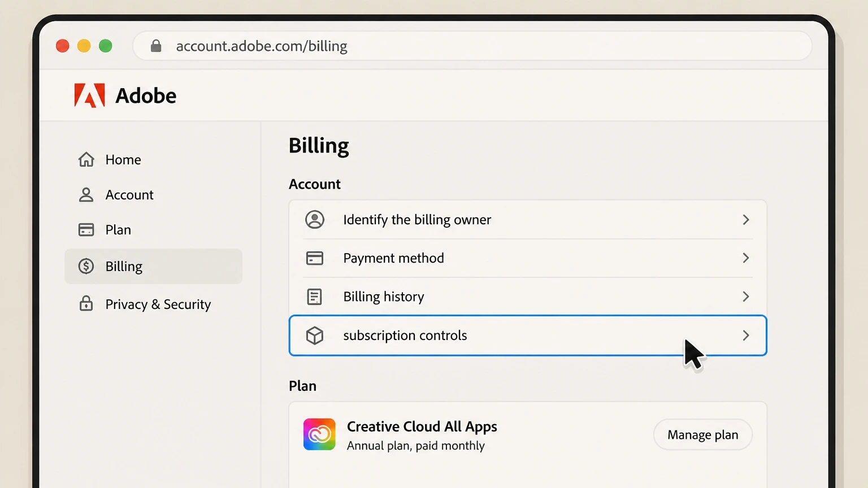
Task: Click the address bar URL field
Action: pyautogui.click(x=472, y=46)
